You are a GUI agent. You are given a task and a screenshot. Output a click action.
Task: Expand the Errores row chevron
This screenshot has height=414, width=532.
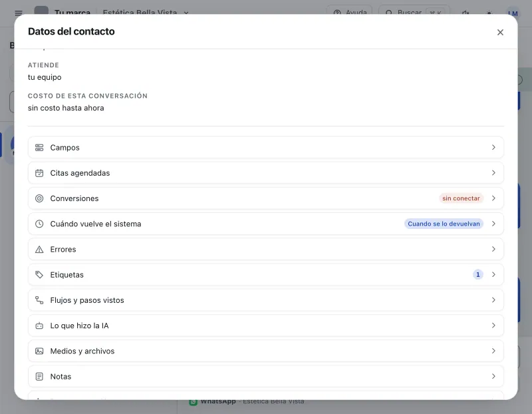coord(493,250)
